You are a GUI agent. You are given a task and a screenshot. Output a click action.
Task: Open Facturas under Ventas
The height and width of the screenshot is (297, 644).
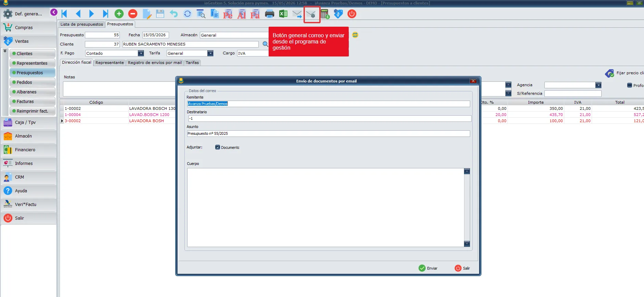pyautogui.click(x=33, y=102)
